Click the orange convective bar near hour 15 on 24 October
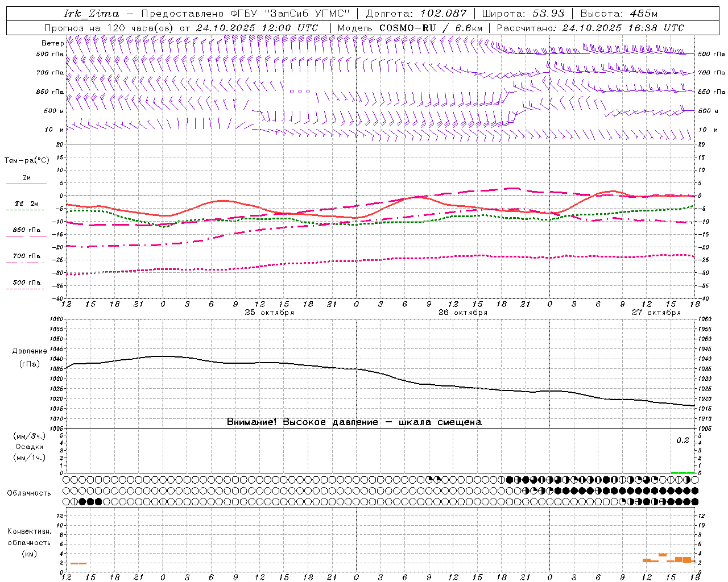Screen dimensions: 728x582 point(78,563)
